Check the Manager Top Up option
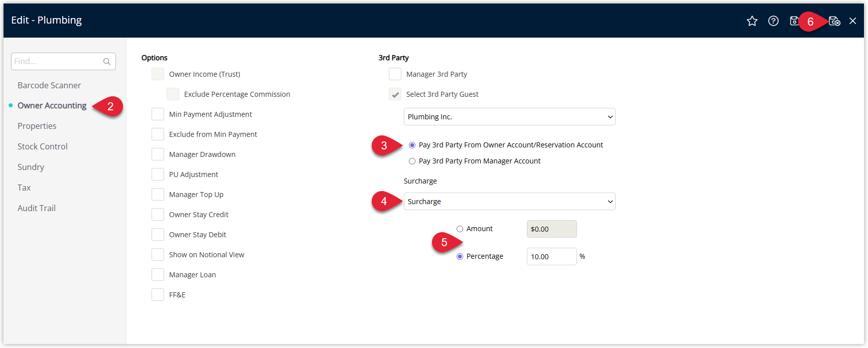 click(158, 195)
